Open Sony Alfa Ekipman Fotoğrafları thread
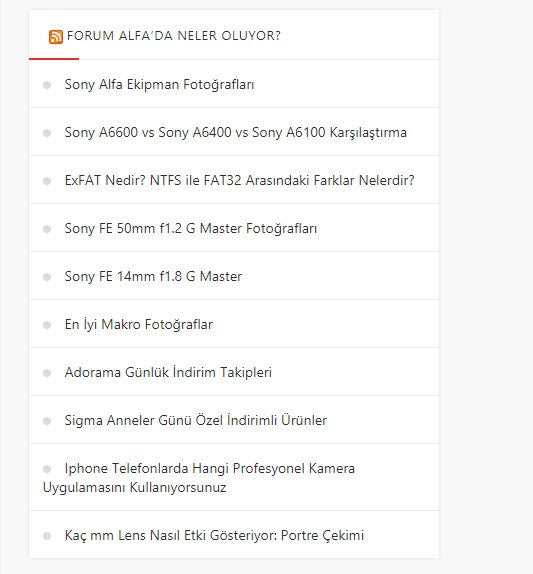Image resolution: width=533 pixels, height=574 pixels. [159, 85]
